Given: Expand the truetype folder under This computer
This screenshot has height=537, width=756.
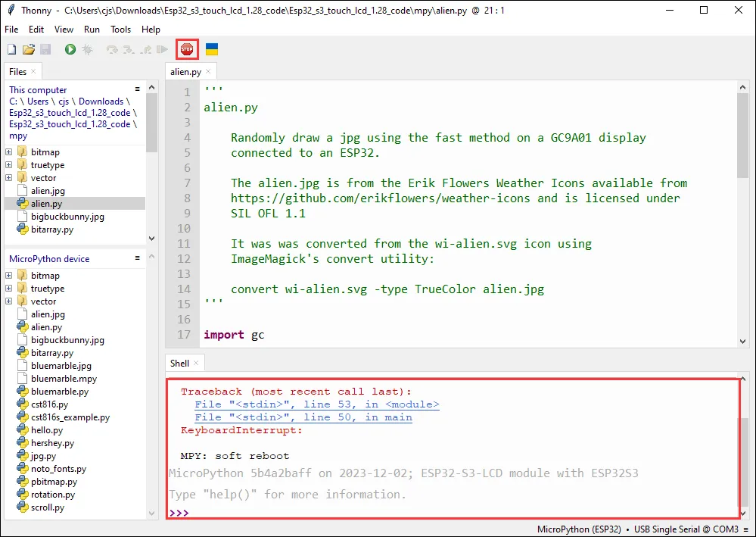Looking at the screenshot, I should 9,165.
